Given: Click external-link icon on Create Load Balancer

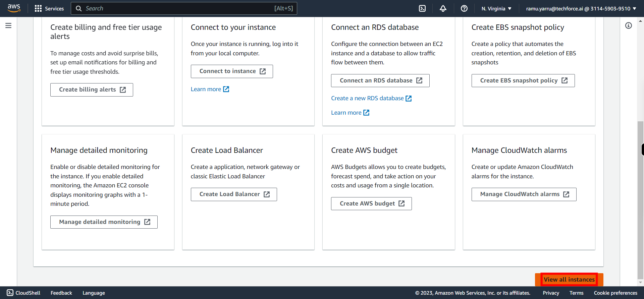Looking at the screenshot, I should tap(267, 194).
